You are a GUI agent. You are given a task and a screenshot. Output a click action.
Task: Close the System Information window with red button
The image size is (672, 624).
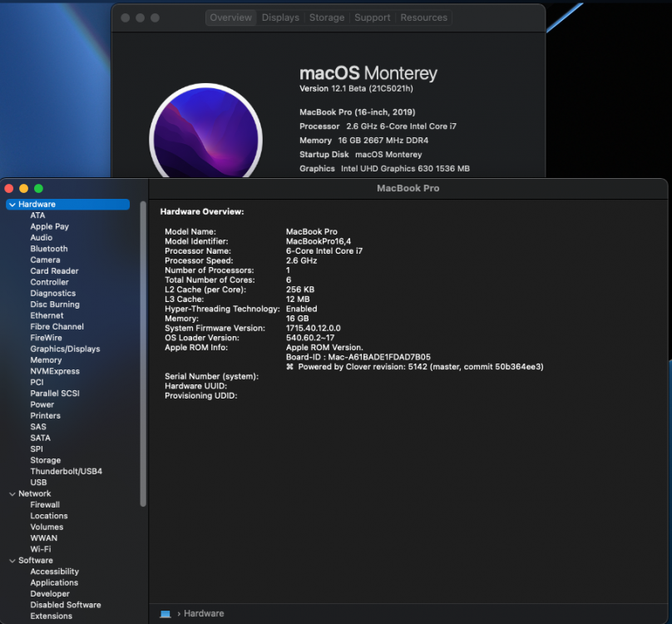point(9,189)
